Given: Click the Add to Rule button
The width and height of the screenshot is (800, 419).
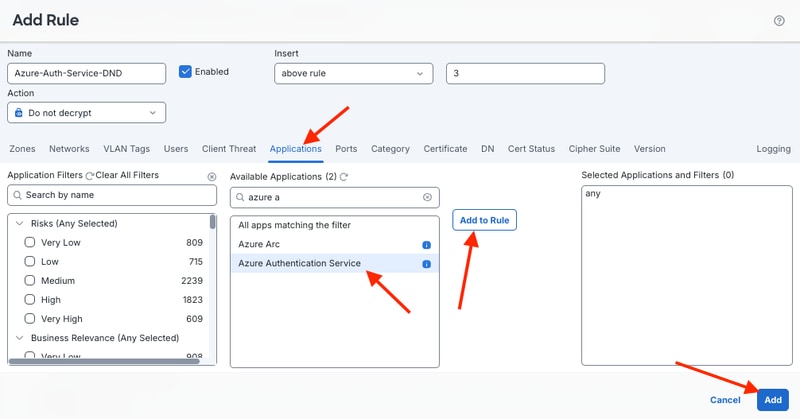Looking at the screenshot, I should (x=484, y=220).
